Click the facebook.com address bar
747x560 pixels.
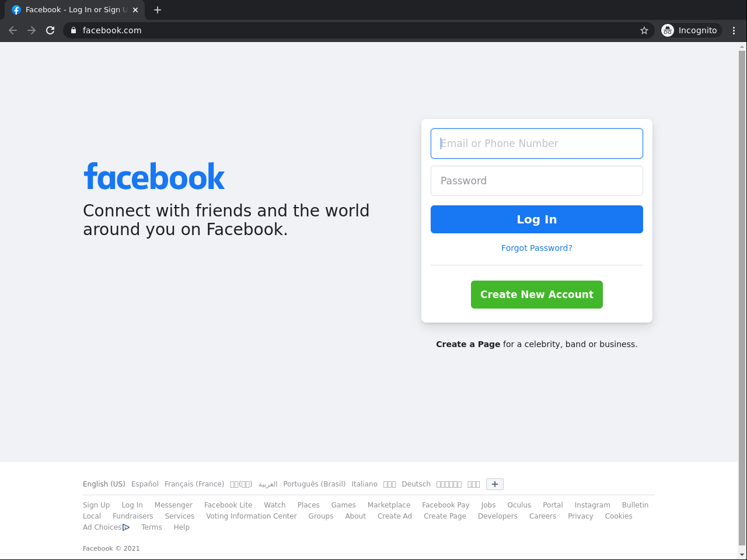coord(359,30)
